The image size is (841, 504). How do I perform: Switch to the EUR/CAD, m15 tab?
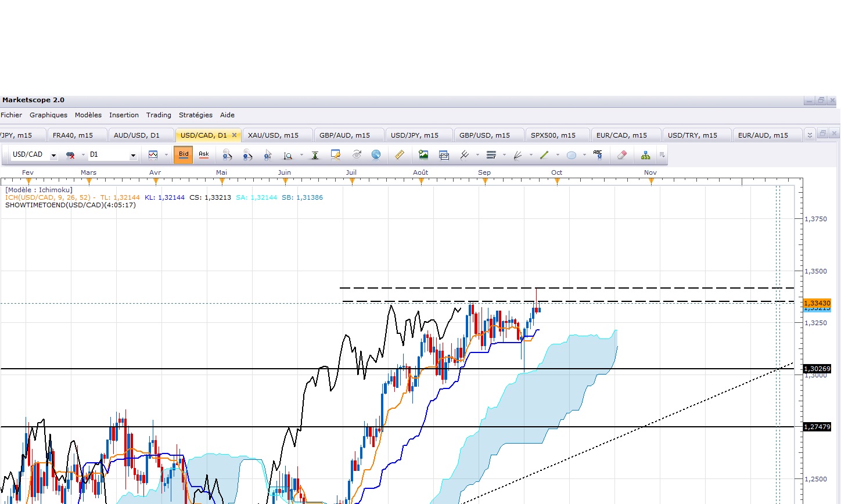click(626, 135)
